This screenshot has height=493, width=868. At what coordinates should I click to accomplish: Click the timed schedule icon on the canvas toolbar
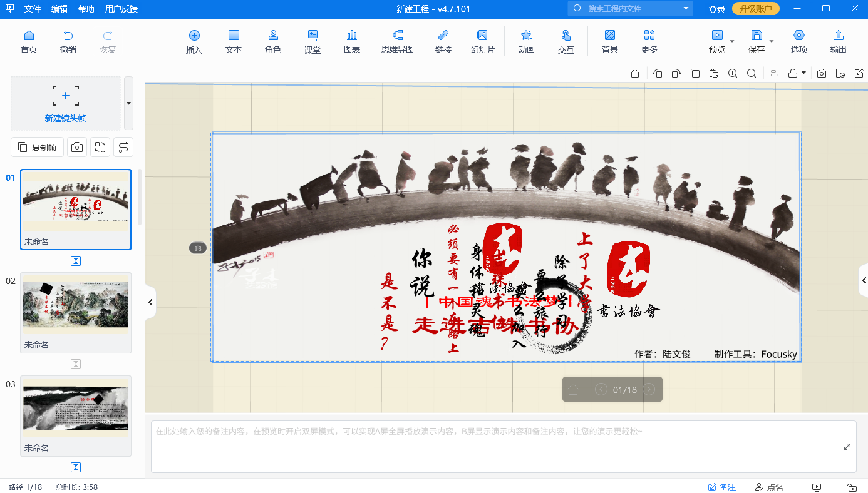(840, 73)
